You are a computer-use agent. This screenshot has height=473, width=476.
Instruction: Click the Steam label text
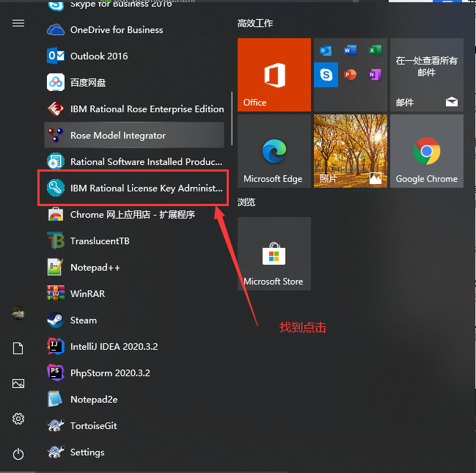[x=84, y=320]
